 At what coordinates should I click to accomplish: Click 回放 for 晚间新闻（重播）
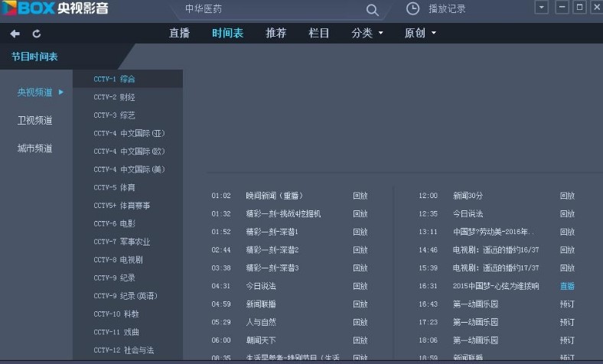click(360, 196)
